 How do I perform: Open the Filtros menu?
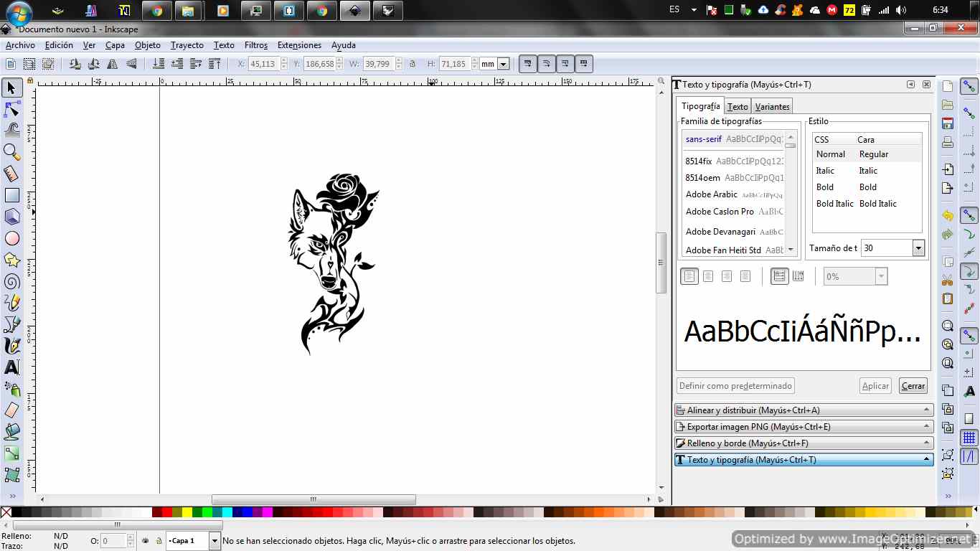tap(256, 45)
